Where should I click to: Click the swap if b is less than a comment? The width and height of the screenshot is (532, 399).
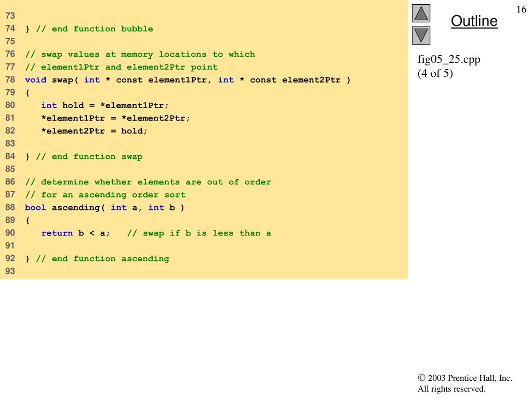[x=199, y=233]
